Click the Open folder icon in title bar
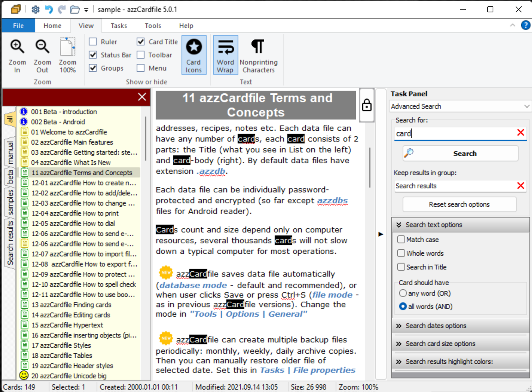Image resolution: width=532 pixels, height=392 pixels. tap(75, 10)
